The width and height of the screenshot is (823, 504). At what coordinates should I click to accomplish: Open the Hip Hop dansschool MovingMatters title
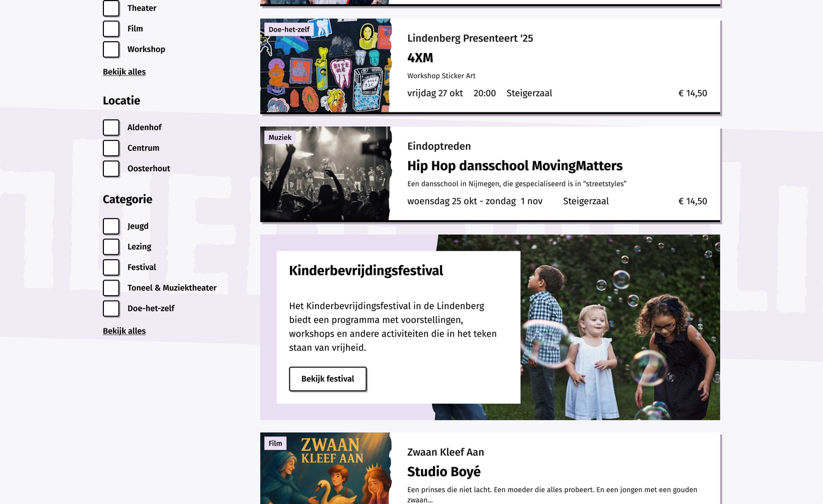[514, 166]
